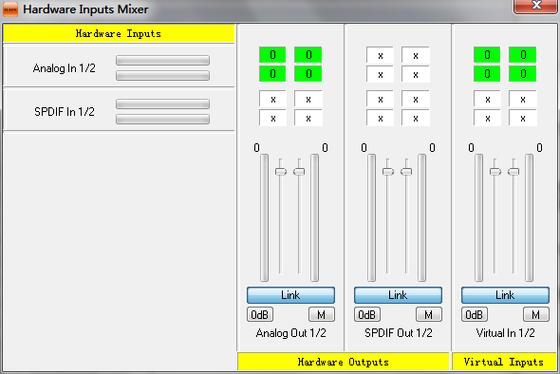Select the Hardware Inputs header
This screenshot has width=560, height=374.
point(119,34)
